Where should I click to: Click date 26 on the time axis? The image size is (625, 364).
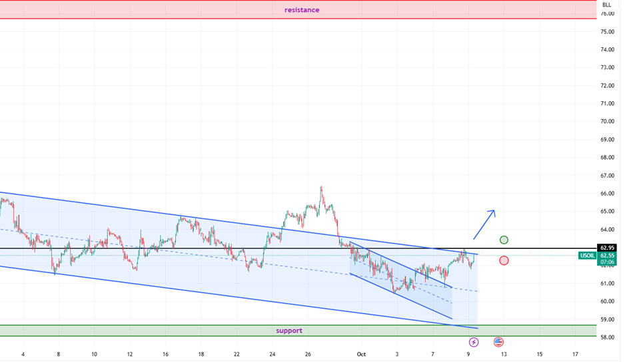308,355
